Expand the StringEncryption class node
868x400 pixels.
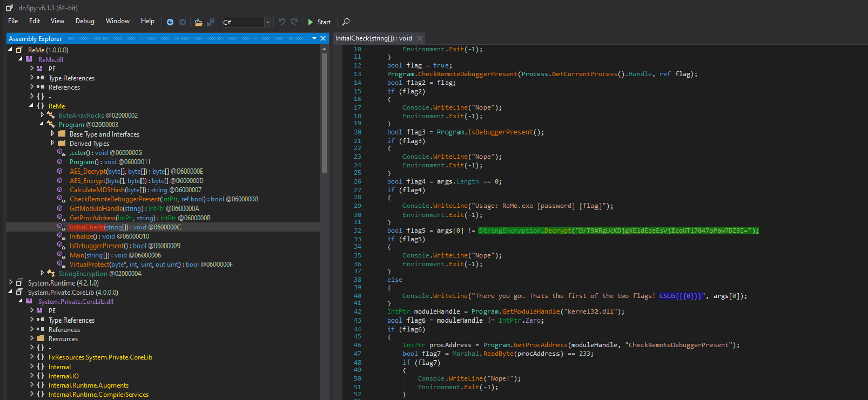42,273
